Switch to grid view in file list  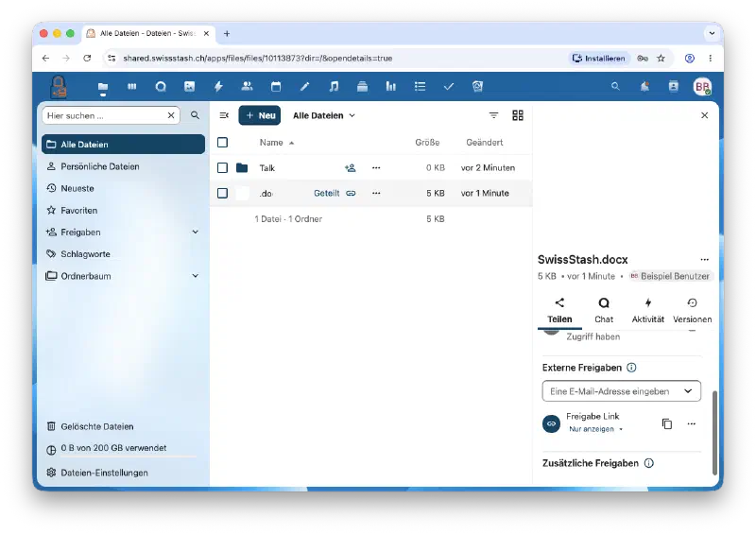pos(518,115)
